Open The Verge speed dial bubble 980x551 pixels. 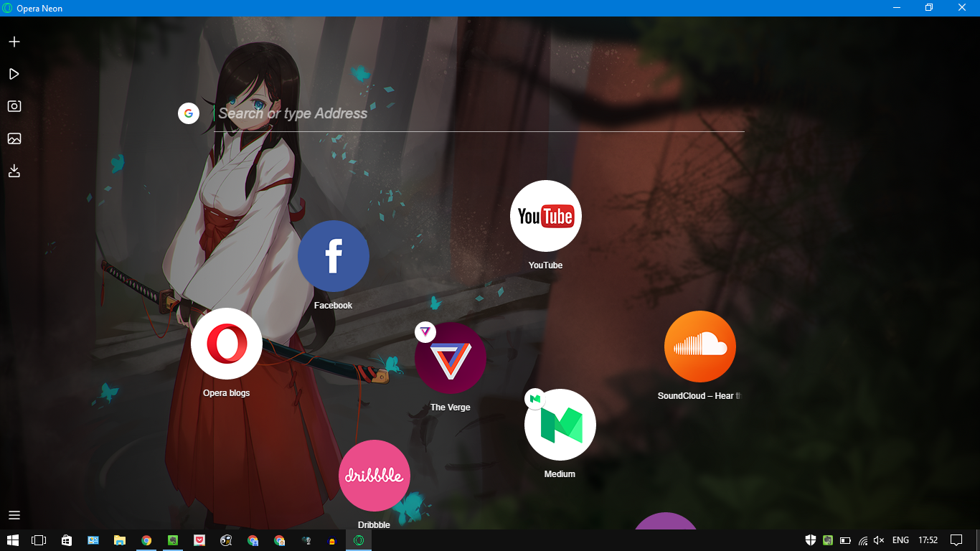[451, 358]
